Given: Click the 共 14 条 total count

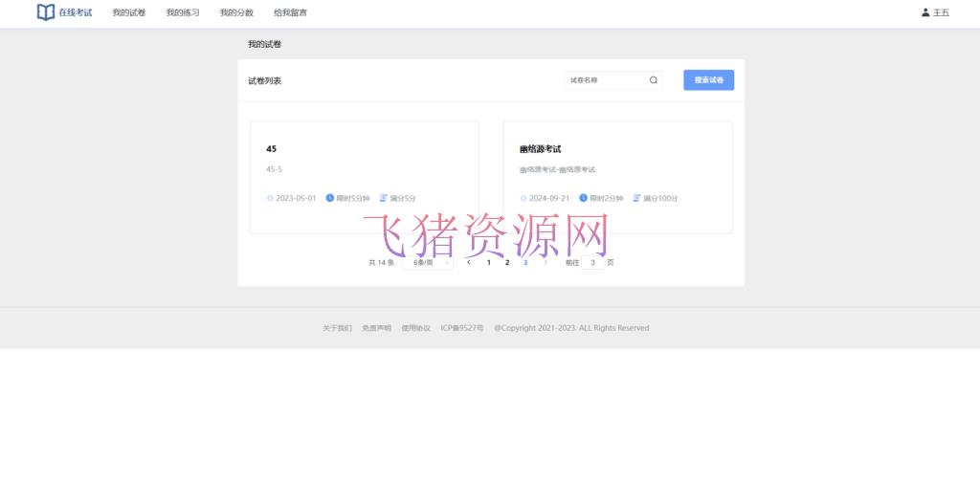Looking at the screenshot, I should [381, 262].
